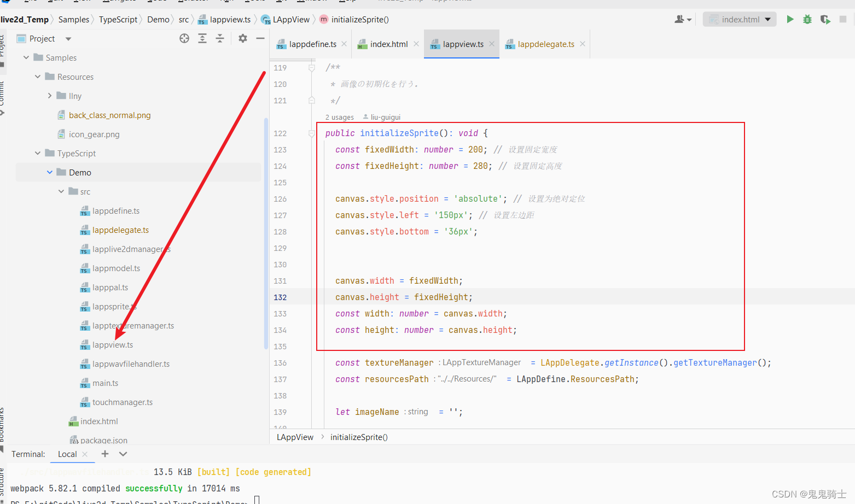Fold initializeSprite method at line 122
Screen dimensions: 855x504
pyautogui.click(x=311, y=133)
